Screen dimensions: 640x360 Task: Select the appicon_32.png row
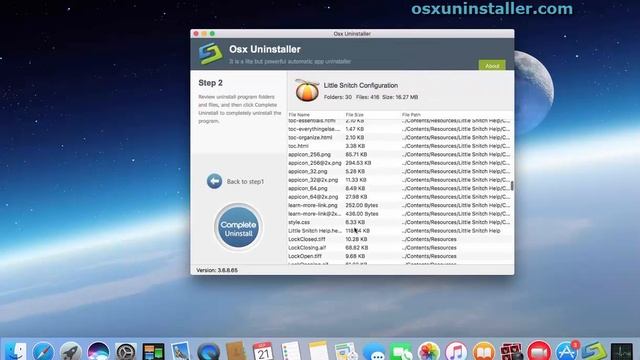point(400,171)
